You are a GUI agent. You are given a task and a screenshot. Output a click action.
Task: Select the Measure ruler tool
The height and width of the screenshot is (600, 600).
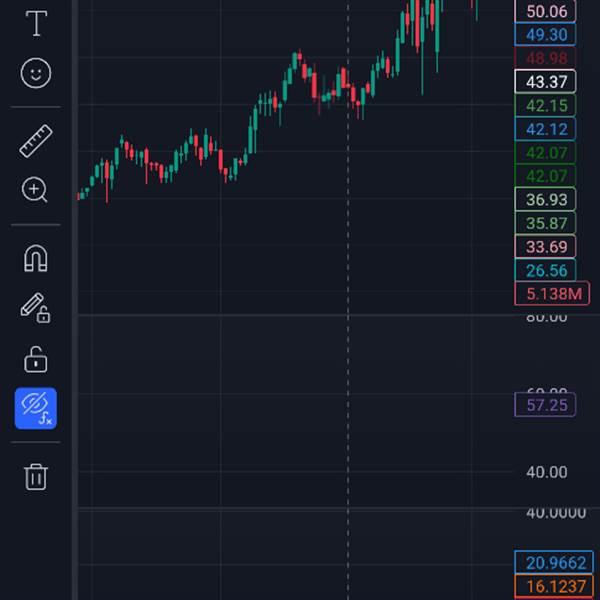click(x=36, y=141)
